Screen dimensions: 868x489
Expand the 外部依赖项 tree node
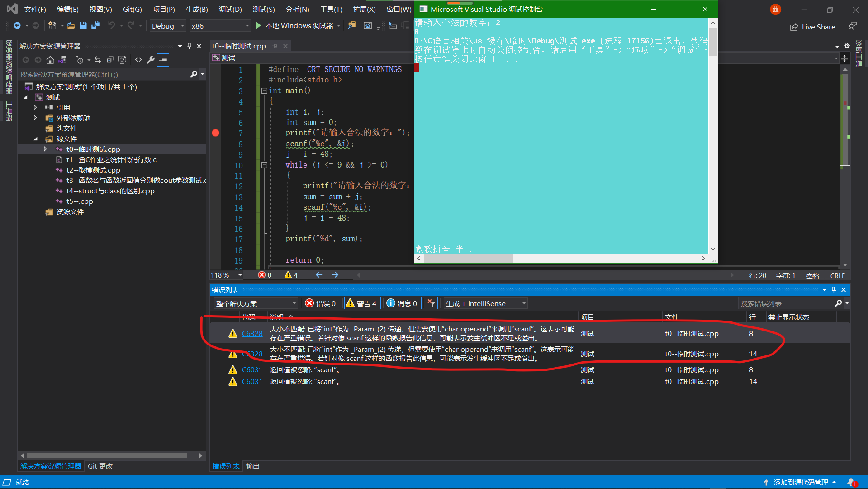tap(35, 118)
